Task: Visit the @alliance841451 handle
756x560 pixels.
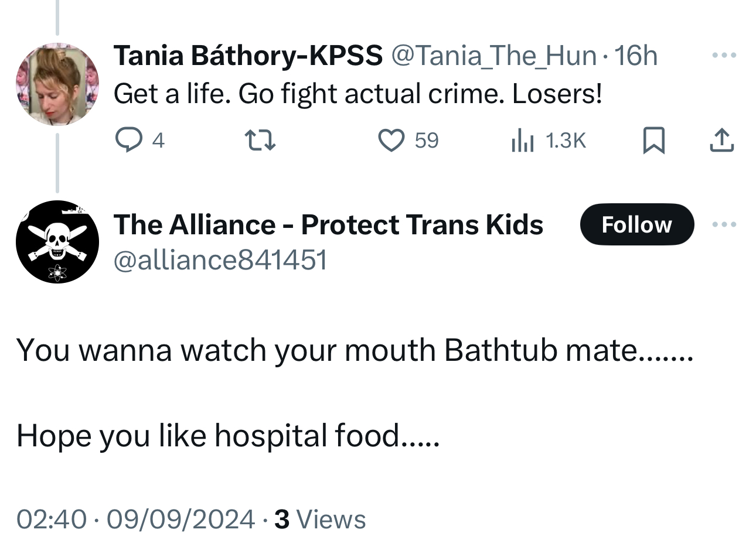Action: pyautogui.click(x=220, y=259)
